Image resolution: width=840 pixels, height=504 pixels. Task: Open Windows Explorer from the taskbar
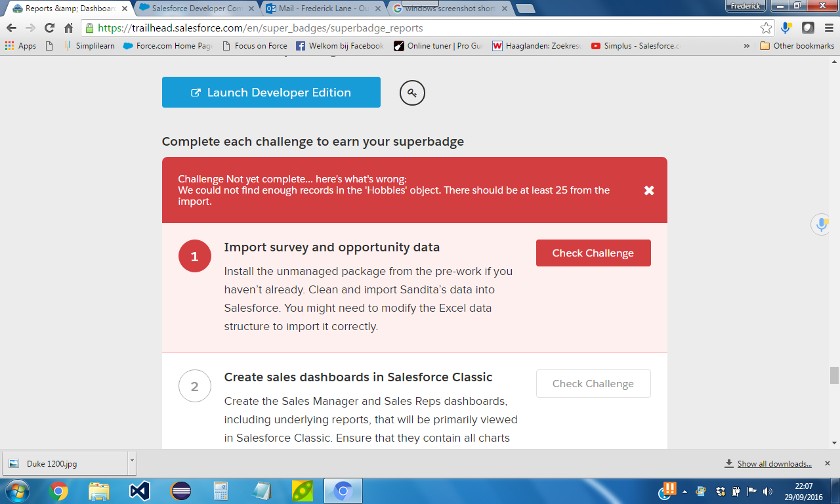[x=99, y=491]
